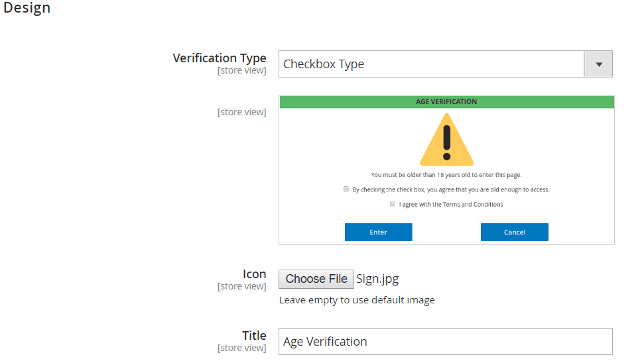Click 'By checking the check box' label text
This screenshot has height=361, width=644.
(451, 189)
